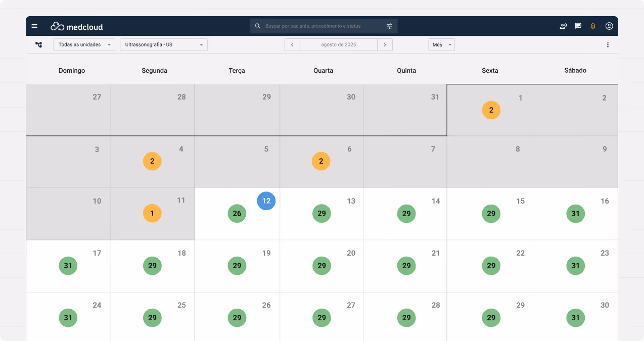Image resolution: width=644 pixels, height=341 pixels.
Task: Go to the previous month with the left arrow
Action: (x=292, y=44)
